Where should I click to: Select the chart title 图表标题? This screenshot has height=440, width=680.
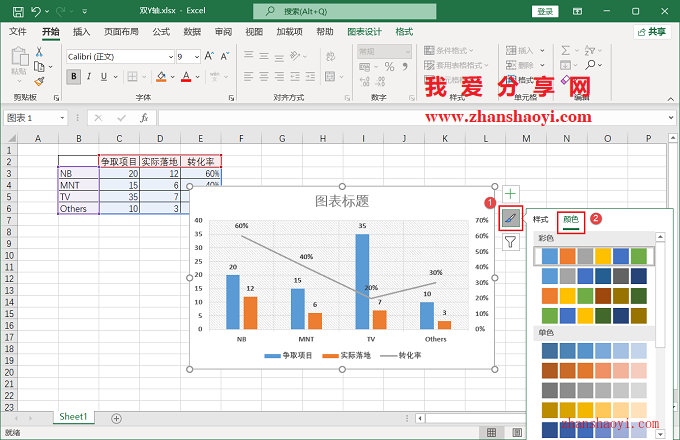342,201
